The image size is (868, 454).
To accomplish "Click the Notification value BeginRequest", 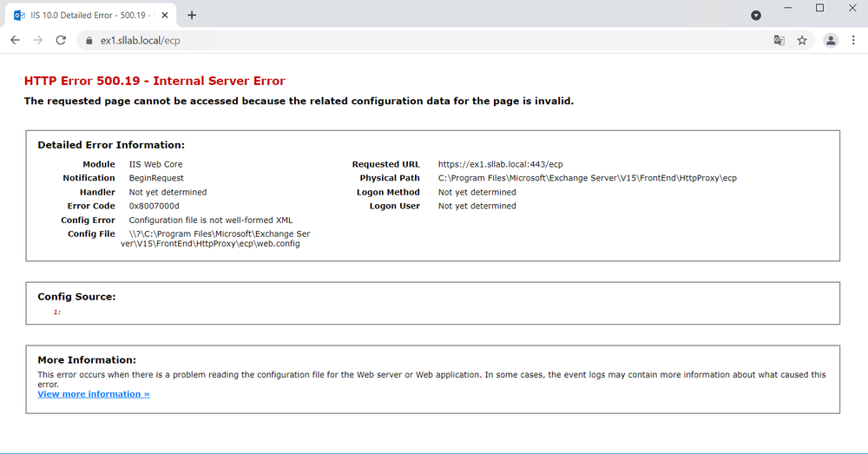I will pos(156,178).
